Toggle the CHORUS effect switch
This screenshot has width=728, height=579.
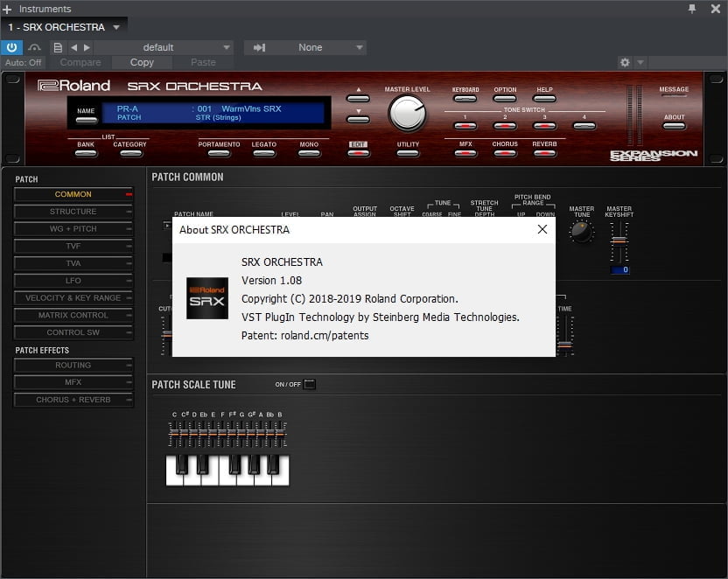(x=505, y=153)
